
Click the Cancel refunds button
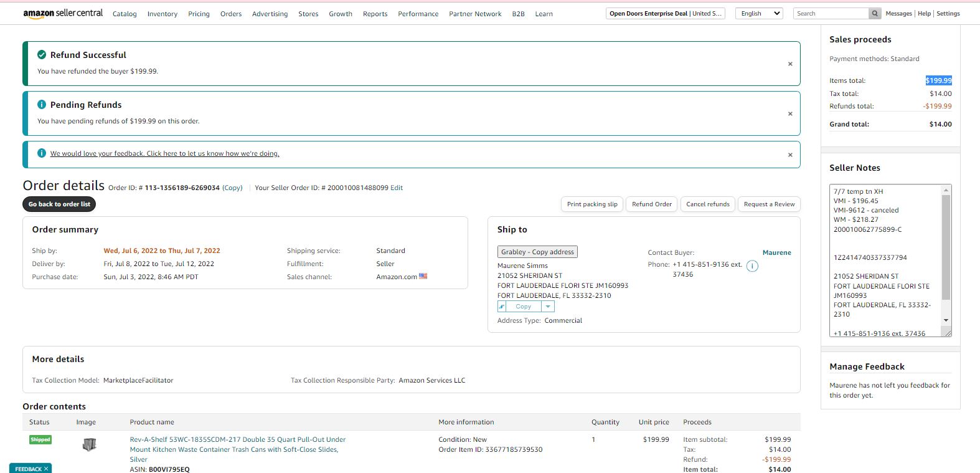(x=708, y=204)
